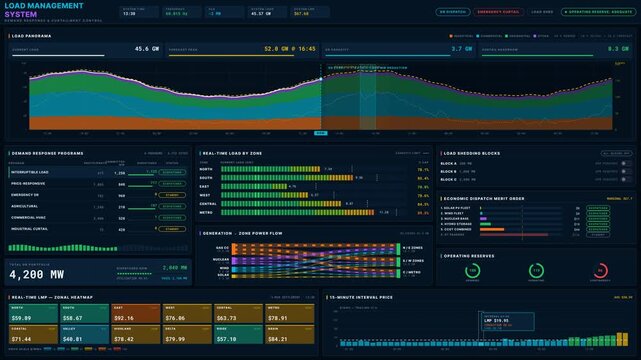Click the Coastal zone LMP tile $71.44
Viewport: 641px width, 360px height.
(x=33, y=334)
